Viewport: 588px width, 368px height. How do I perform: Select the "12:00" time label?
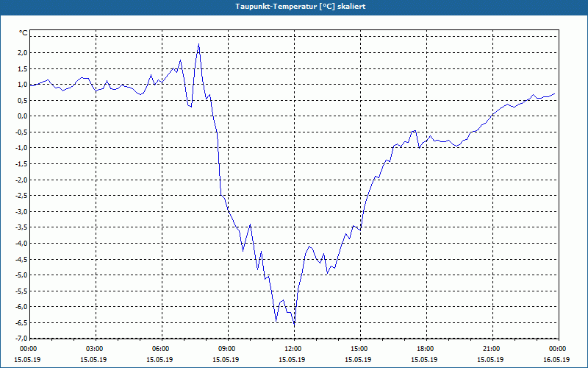point(294,349)
